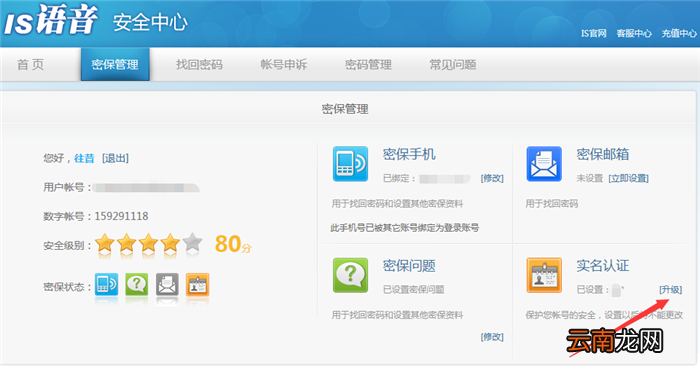Open the 客服中心 link
The image size is (700, 369).
tap(634, 33)
